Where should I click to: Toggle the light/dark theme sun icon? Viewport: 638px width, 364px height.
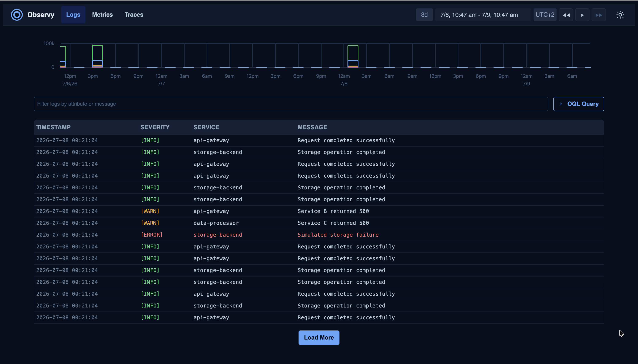point(620,15)
